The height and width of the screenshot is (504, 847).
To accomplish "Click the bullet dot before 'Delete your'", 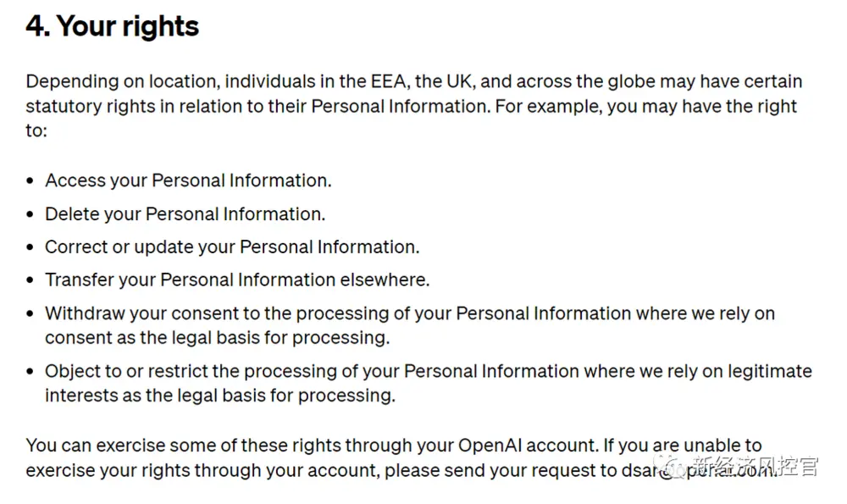I will coord(31,215).
